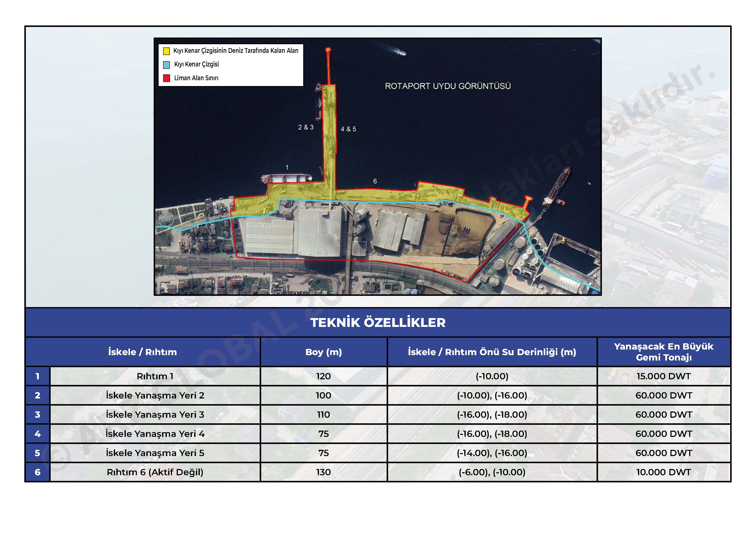
Task: Click the '60.000 DWT' cell in row 4
Action: coord(664,434)
